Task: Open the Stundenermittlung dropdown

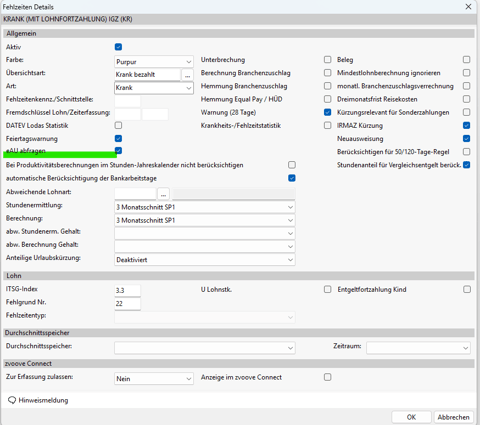Action: (205, 207)
